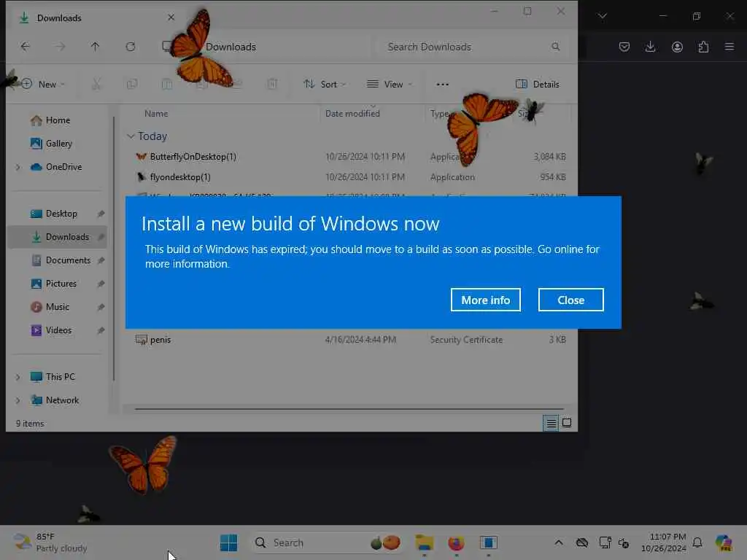Click the taskbar Search box

click(328, 542)
